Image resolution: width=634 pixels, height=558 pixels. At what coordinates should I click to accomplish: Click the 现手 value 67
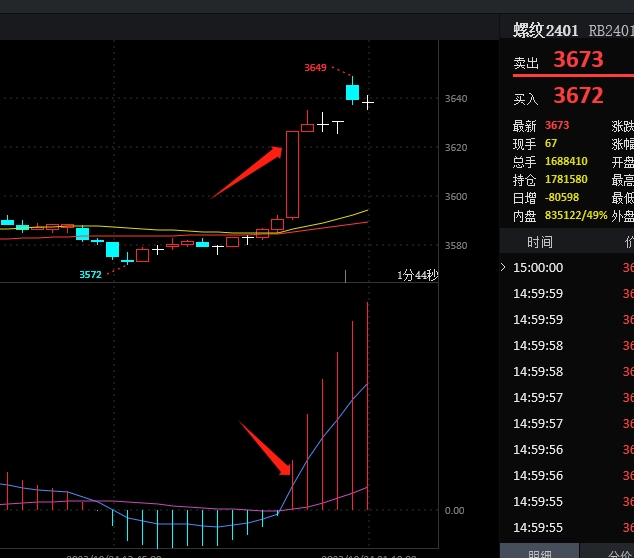(x=551, y=143)
